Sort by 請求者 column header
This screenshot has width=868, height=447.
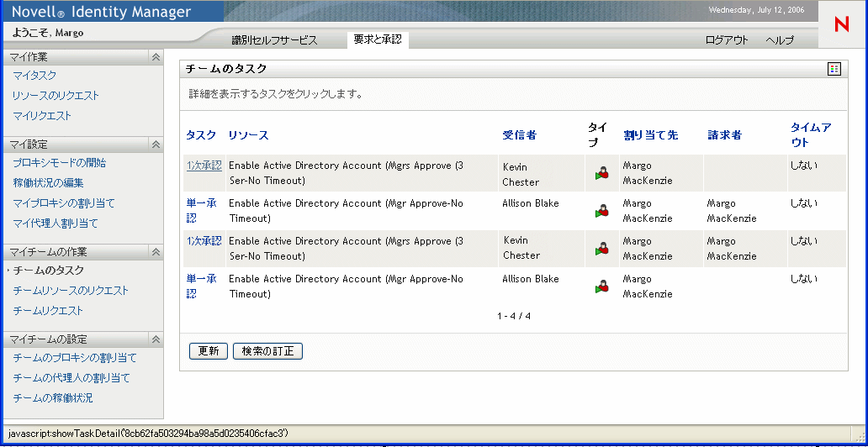725,135
